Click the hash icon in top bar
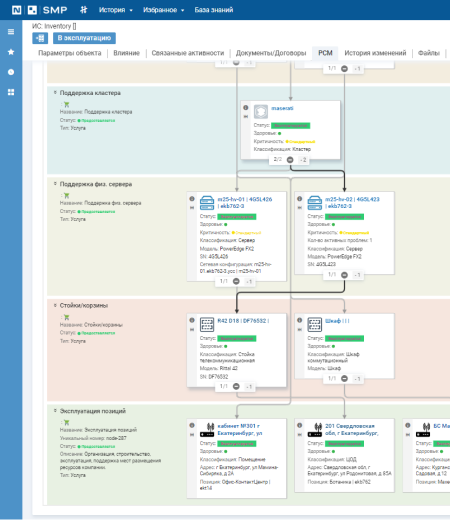This screenshot has width=450, height=520. coord(84,10)
